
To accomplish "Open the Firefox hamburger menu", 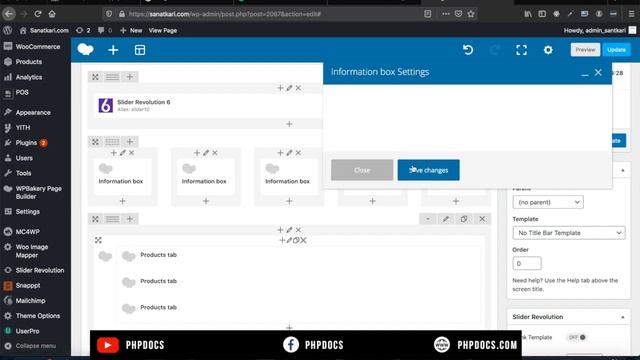I will [631, 14].
